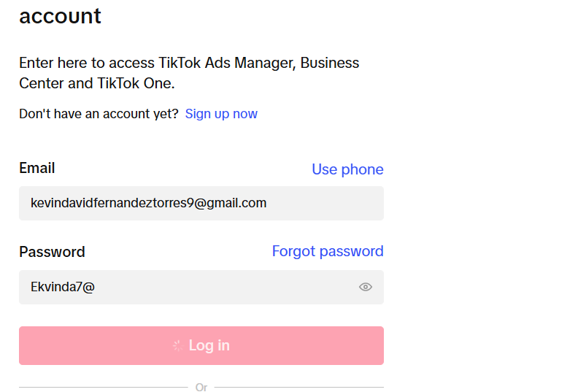Click the loading spinner inside Log in button
578x392 pixels.
point(177,346)
